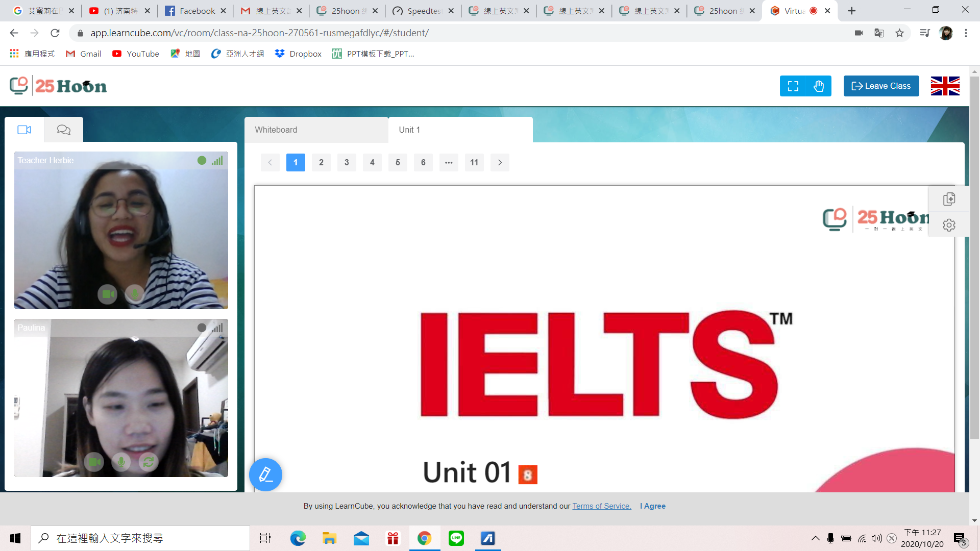Open camera permission icon in address bar
This screenshot has width=980, height=551.
coord(859,33)
